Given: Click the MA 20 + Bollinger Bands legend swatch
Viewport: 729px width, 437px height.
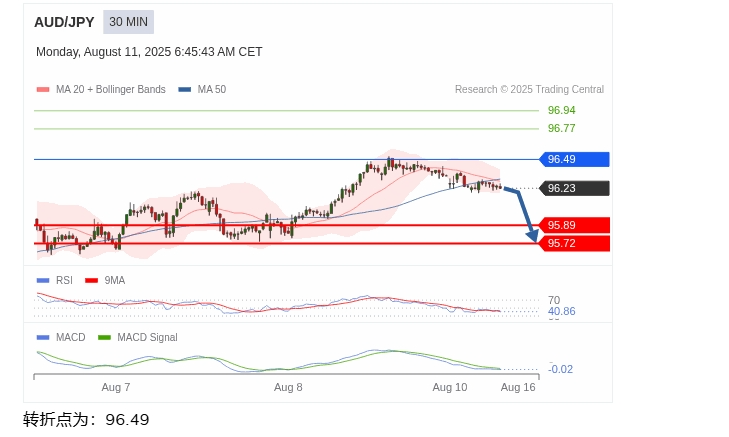Looking at the screenshot, I should tap(42, 90).
